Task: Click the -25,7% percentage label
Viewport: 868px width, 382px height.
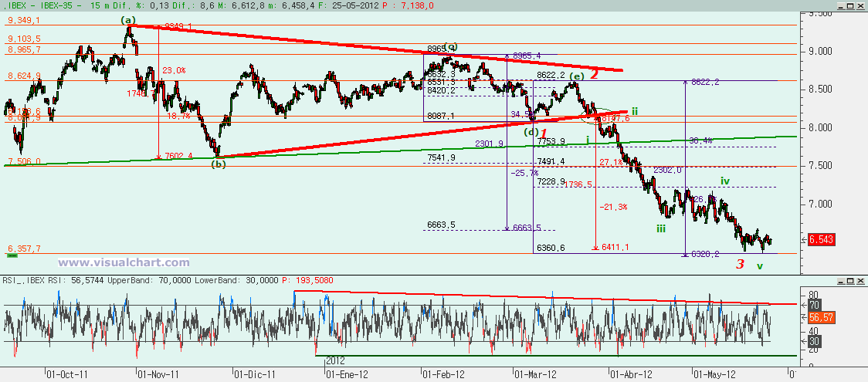Action: (524, 173)
